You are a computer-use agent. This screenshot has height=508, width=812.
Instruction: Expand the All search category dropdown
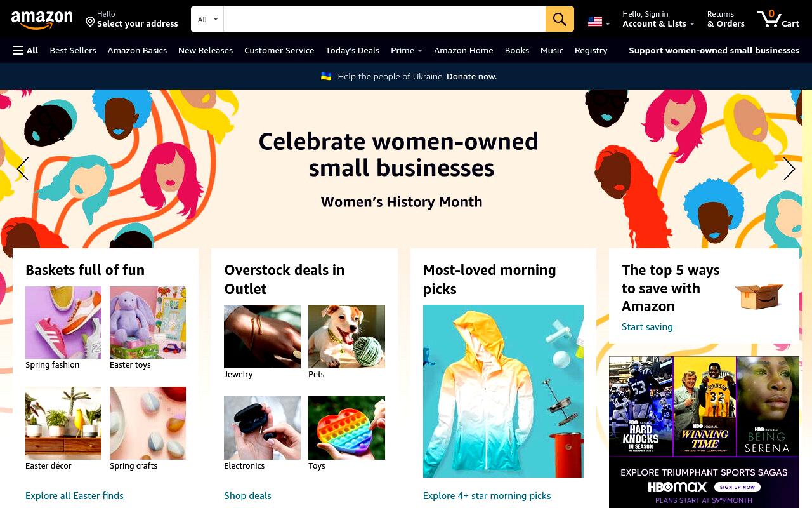(207, 19)
